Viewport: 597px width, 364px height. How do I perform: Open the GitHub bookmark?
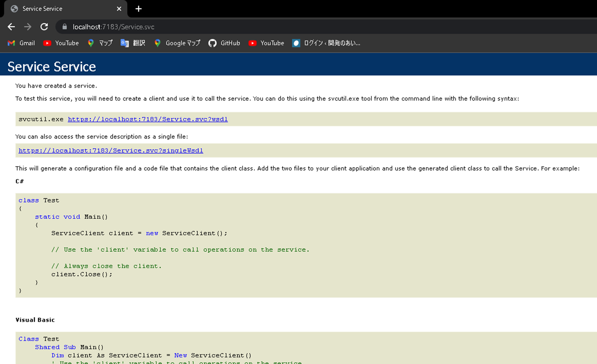pos(224,43)
